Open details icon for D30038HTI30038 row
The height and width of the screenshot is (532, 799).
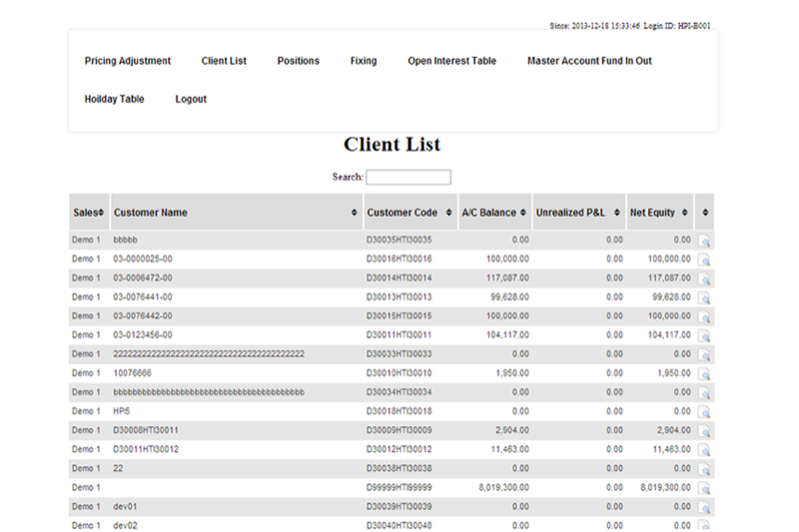coord(704,469)
